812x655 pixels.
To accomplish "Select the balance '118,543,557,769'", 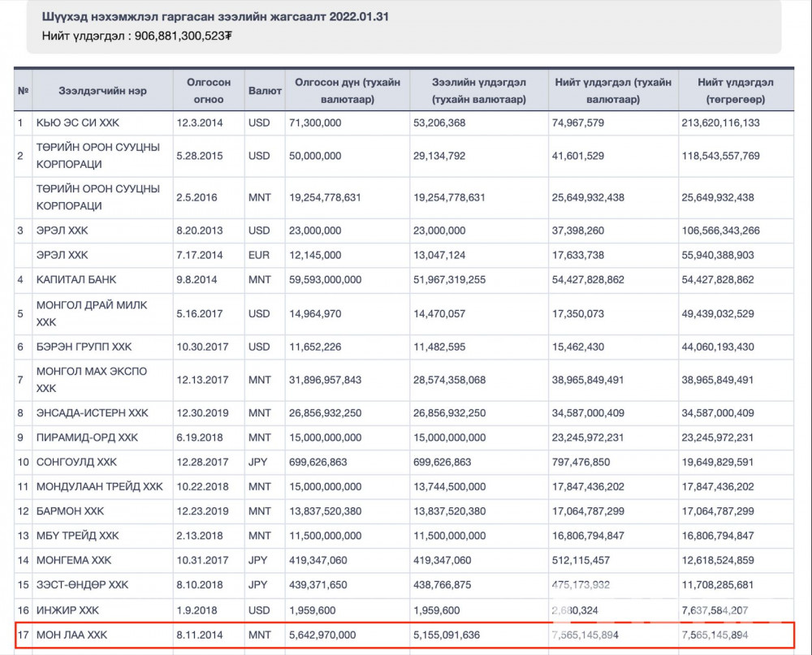I will [x=720, y=156].
